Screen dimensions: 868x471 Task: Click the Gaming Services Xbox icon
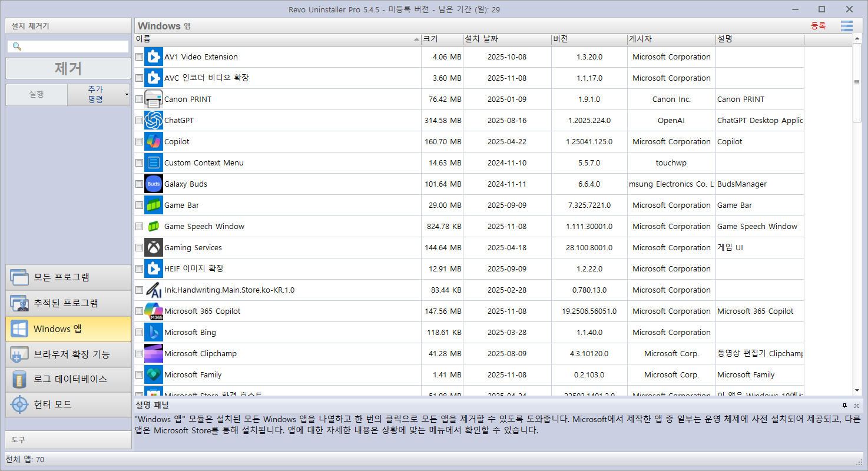(154, 248)
